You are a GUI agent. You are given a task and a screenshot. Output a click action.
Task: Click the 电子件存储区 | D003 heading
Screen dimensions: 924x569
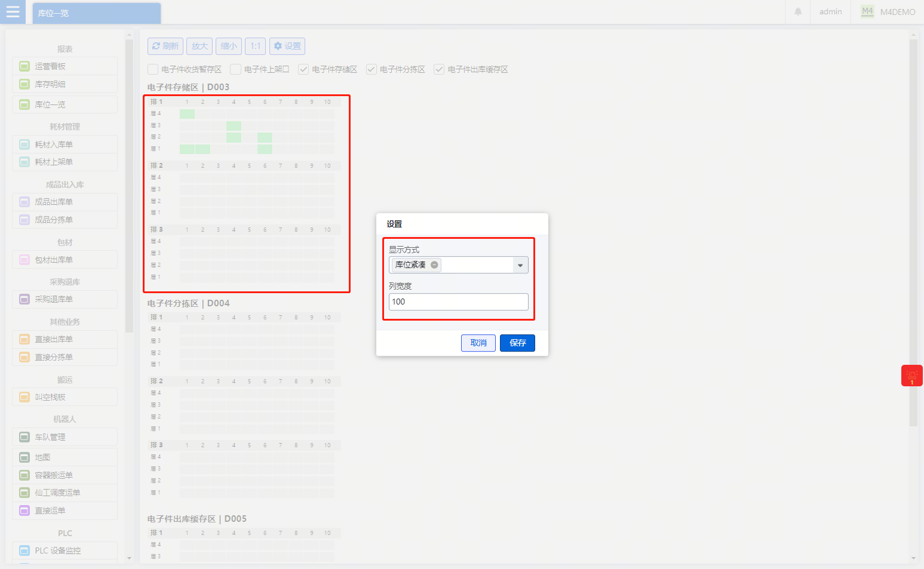pyautogui.click(x=188, y=87)
